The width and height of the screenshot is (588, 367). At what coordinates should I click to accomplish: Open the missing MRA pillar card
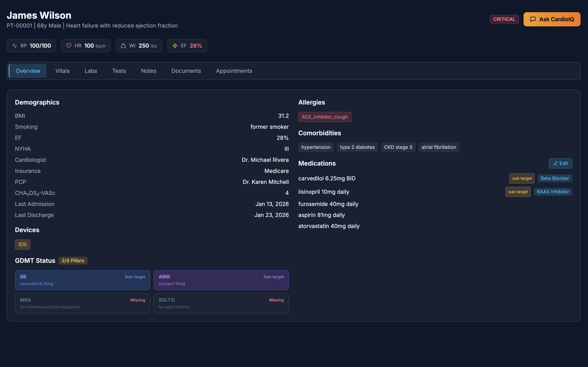coord(83,303)
